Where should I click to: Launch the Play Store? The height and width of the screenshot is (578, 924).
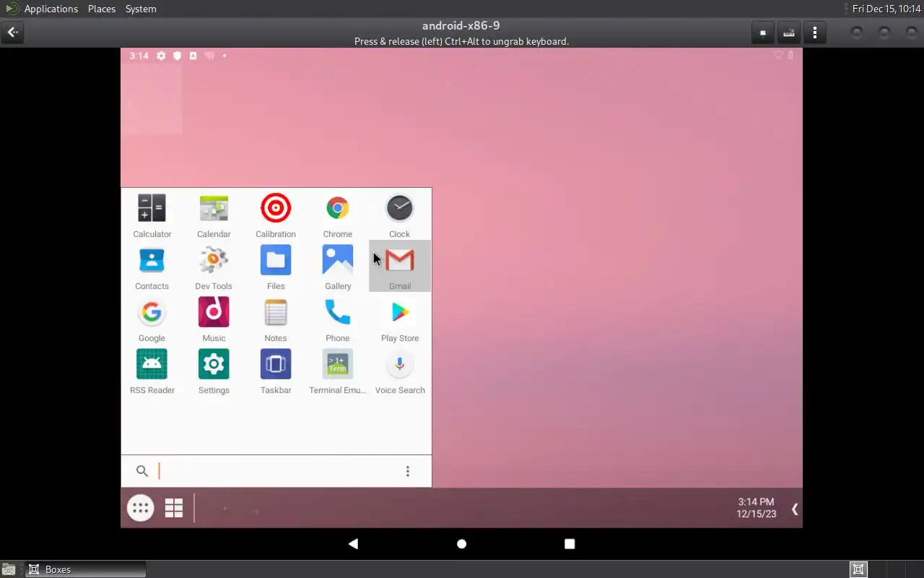coord(400,319)
